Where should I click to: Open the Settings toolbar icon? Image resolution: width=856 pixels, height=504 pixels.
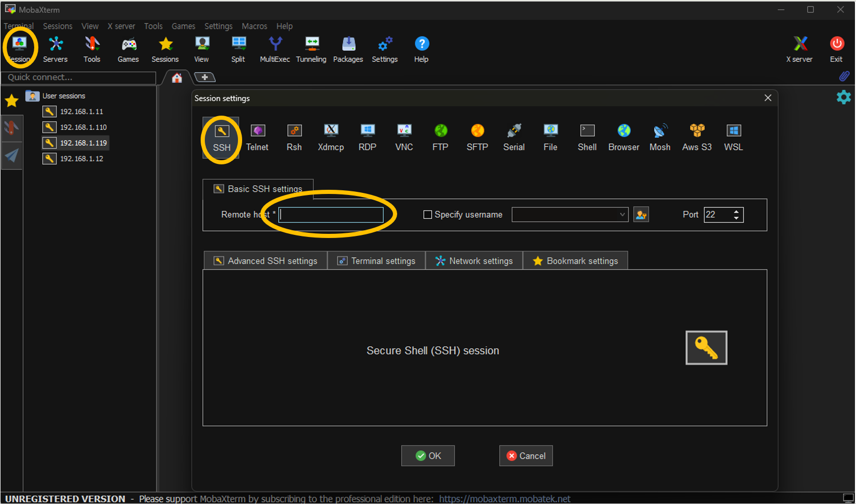(385, 50)
